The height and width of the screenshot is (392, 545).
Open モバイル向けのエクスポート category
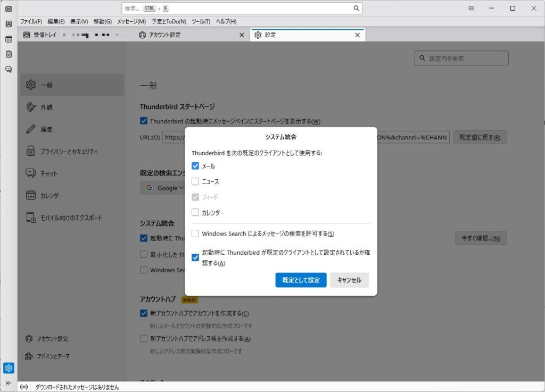coord(72,218)
